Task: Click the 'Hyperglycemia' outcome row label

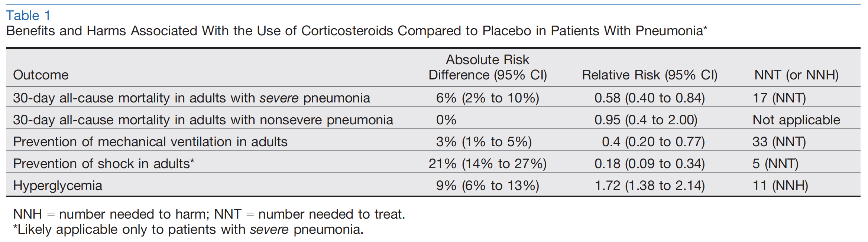Action: click(x=58, y=186)
